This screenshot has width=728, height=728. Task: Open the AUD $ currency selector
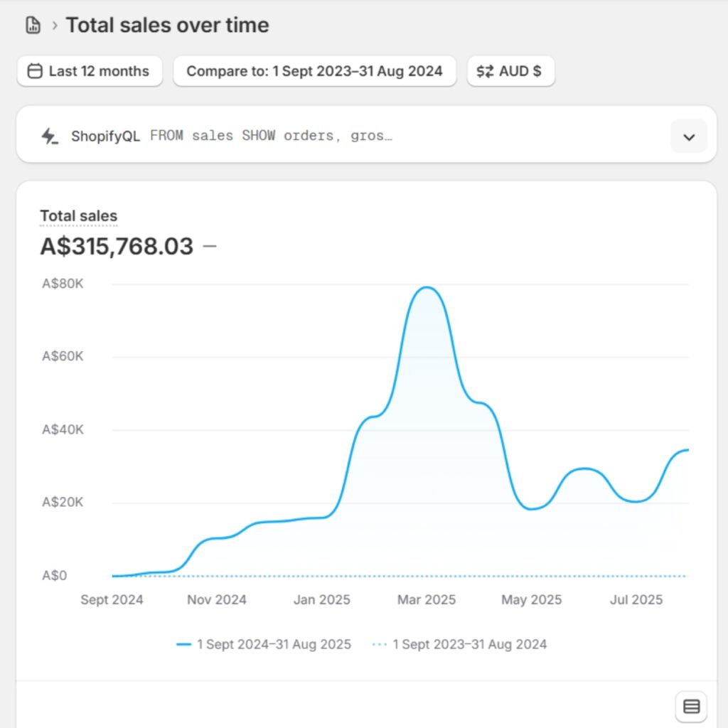(510, 71)
